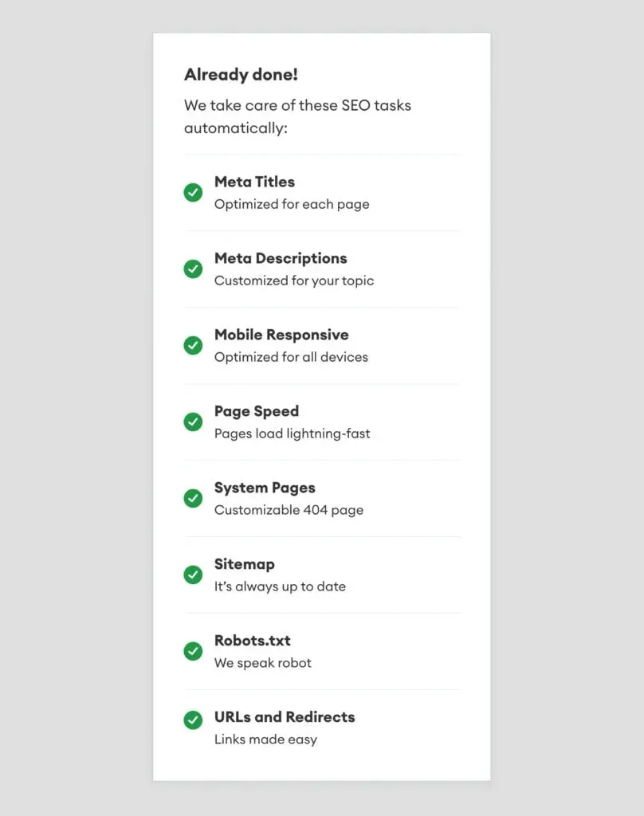Click the Robots.txt heading
Image resolution: width=644 pixels, height=816 pixels.
[x=253, y=641]
